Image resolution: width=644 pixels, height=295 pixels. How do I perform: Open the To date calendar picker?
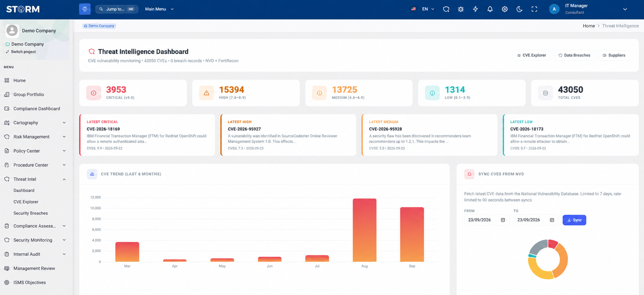pyautogui.click(x=552, y=220)
